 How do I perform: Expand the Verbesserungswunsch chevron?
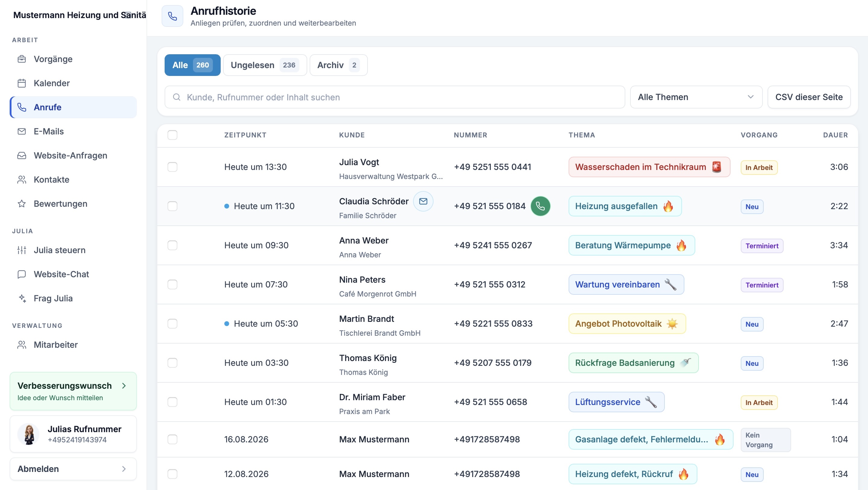(x=124, y=386)
